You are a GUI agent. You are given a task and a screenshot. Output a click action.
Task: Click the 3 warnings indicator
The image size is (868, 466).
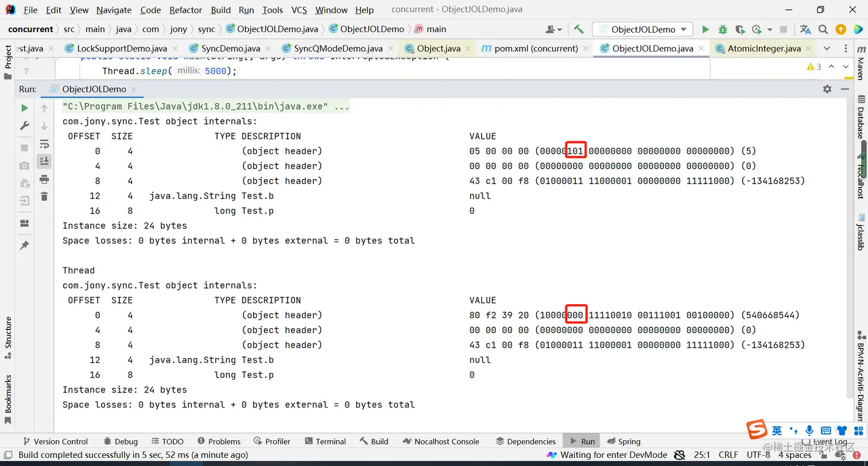coord(814,67)
